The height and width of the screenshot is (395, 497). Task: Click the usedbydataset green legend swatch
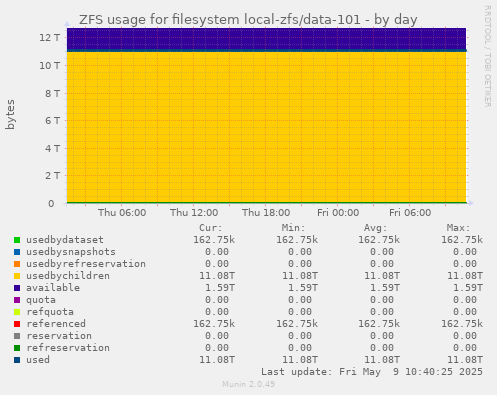(17, 240)
